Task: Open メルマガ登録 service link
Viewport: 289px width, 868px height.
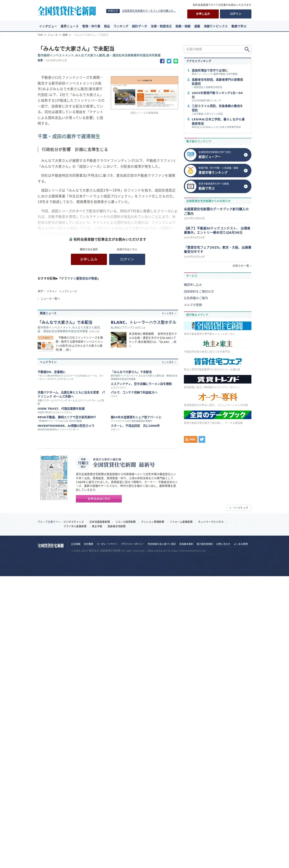Action: click(x=193, y=305)
